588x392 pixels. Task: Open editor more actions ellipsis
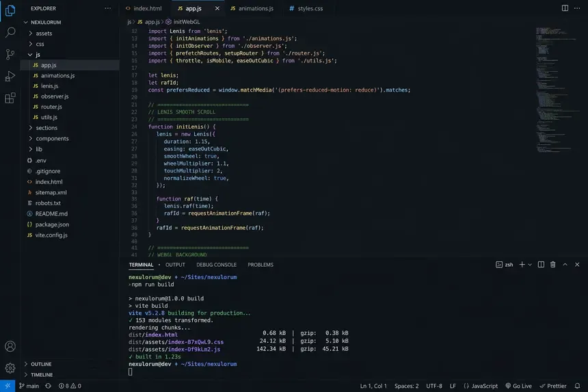pos(577,8)
